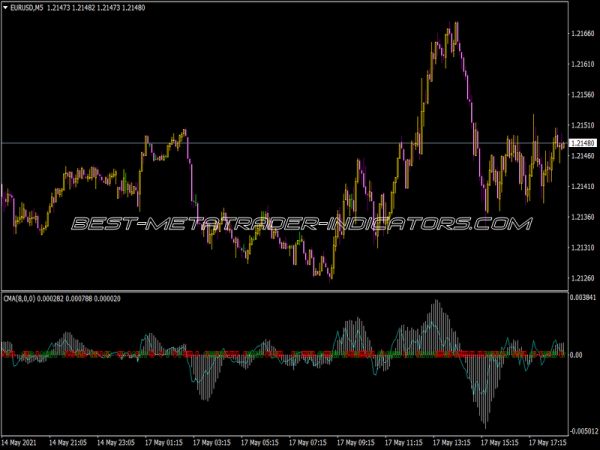Click the Best-MetaTrader-Indicators.com watermark
Screen dimensions: 600x450
[300, 222]
